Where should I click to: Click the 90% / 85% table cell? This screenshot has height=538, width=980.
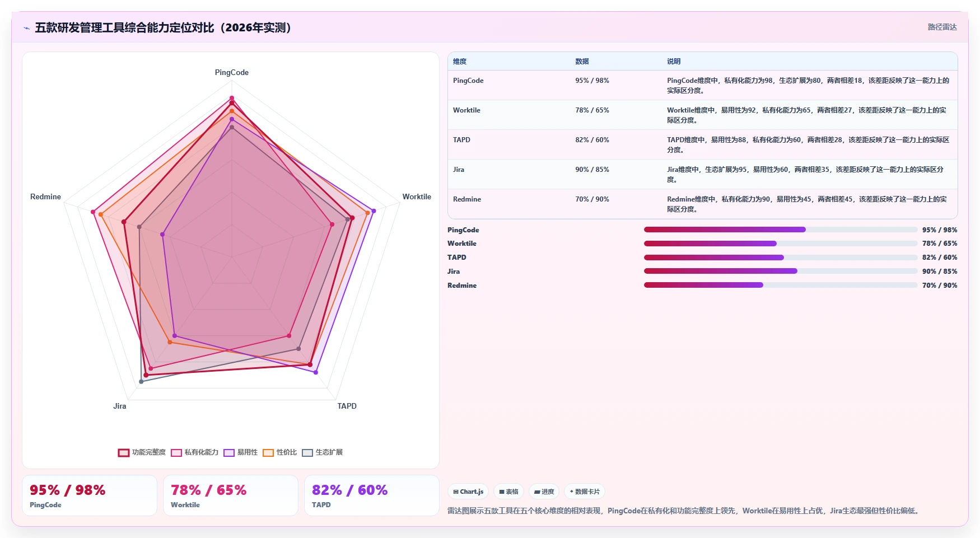(x=592, y=170)
